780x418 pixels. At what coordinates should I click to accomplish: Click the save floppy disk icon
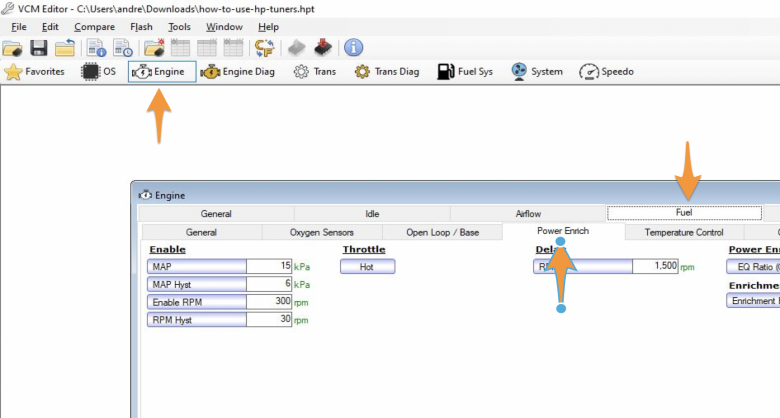click(x=39, y=47)
